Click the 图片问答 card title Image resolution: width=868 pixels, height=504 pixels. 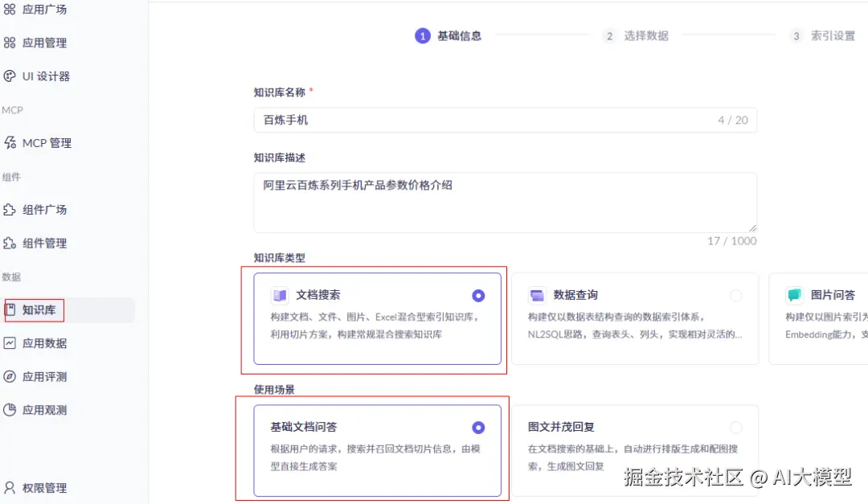click(833, 295)
